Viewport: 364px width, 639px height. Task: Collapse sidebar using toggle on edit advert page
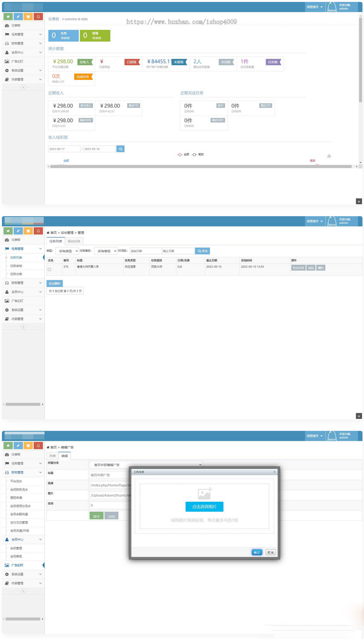[23, 591]
